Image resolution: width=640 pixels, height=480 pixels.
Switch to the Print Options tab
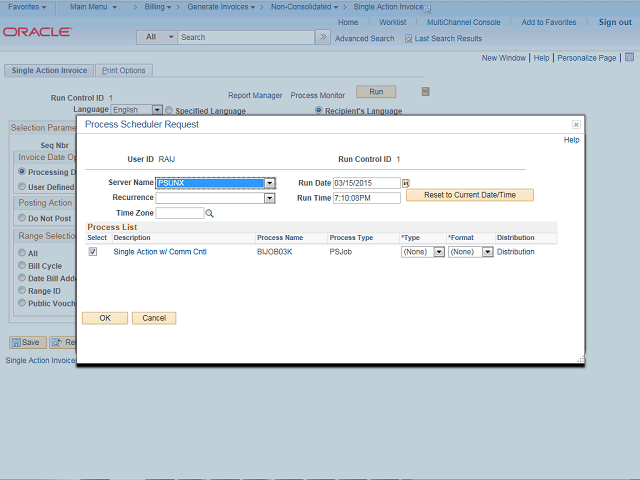pos(123,70)
